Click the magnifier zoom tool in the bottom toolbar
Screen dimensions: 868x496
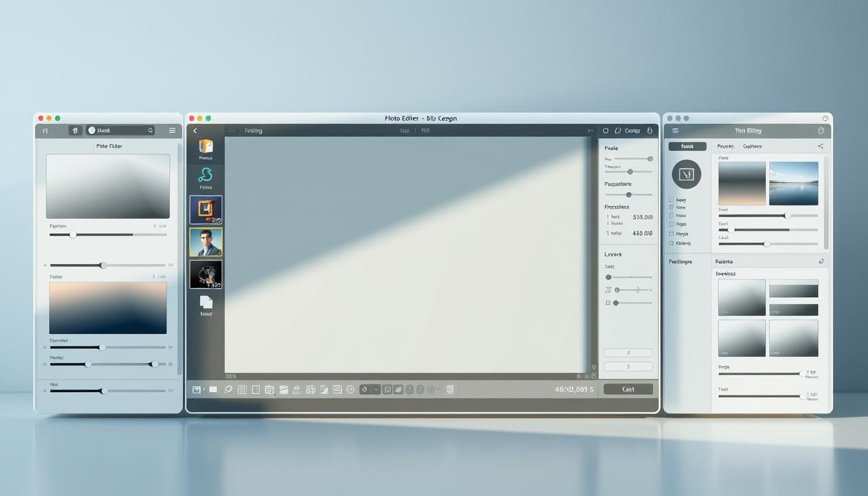pyautogui.click(x=228, y=389)
